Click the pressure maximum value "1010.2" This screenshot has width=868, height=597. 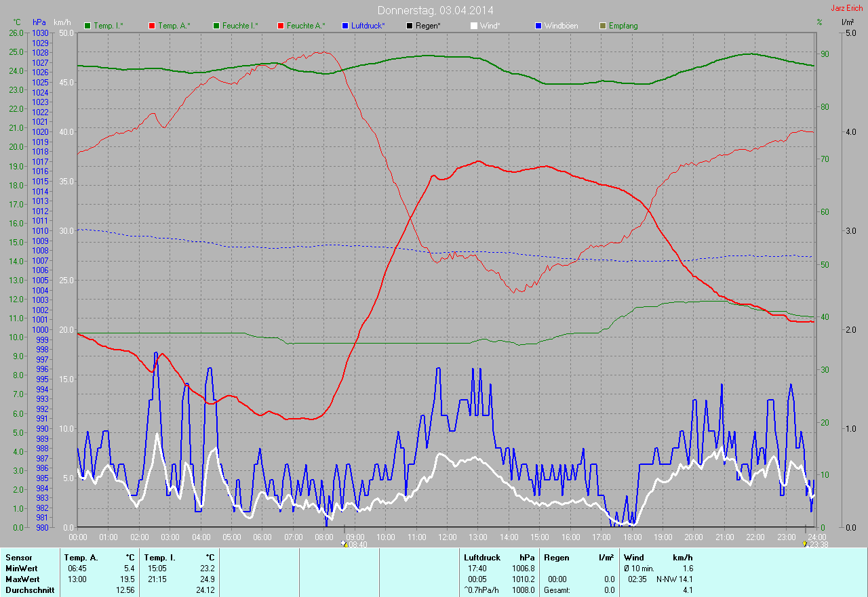tap(523, 579)
